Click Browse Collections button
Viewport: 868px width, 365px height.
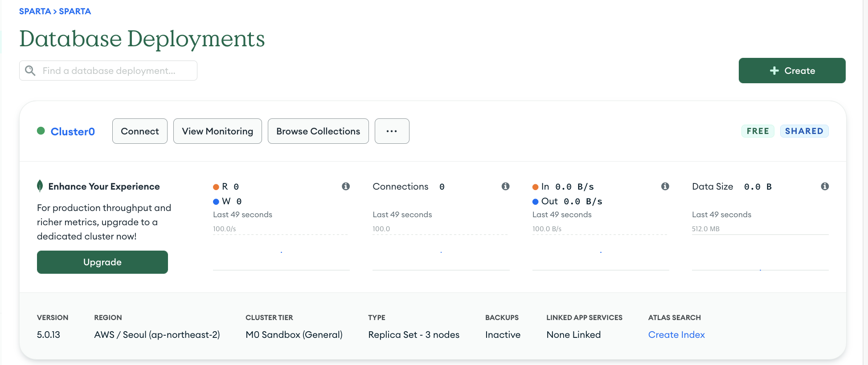tap(318, 131)
